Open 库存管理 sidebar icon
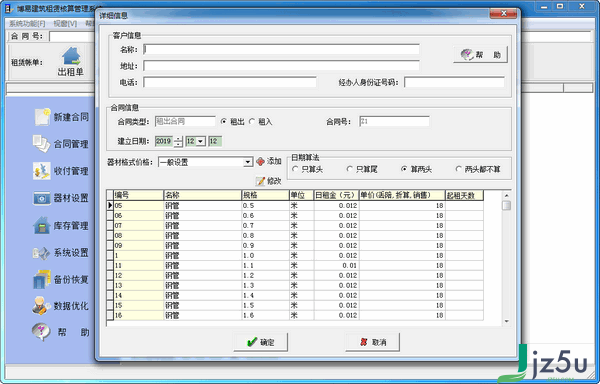The image size is (600, 384). 42,225
